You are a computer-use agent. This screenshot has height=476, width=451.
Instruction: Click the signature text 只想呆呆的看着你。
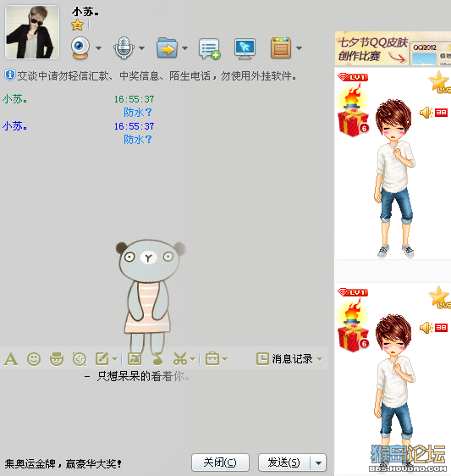(144, 376)
